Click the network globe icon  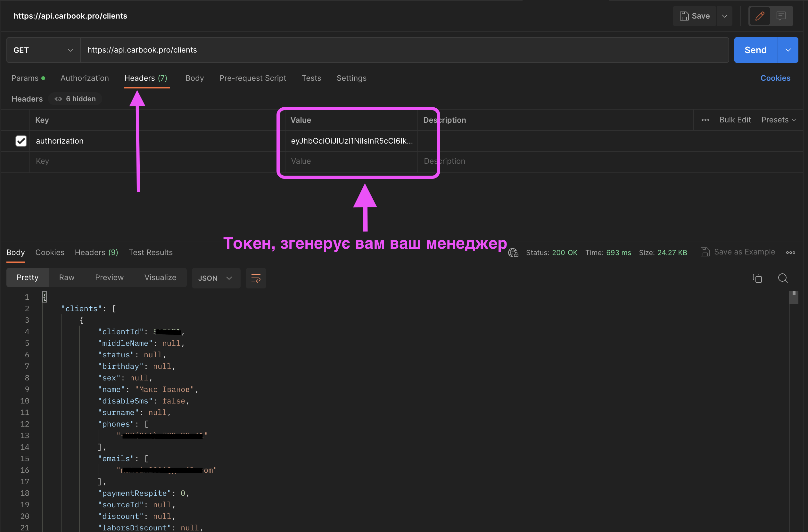(x=513, y=253)
